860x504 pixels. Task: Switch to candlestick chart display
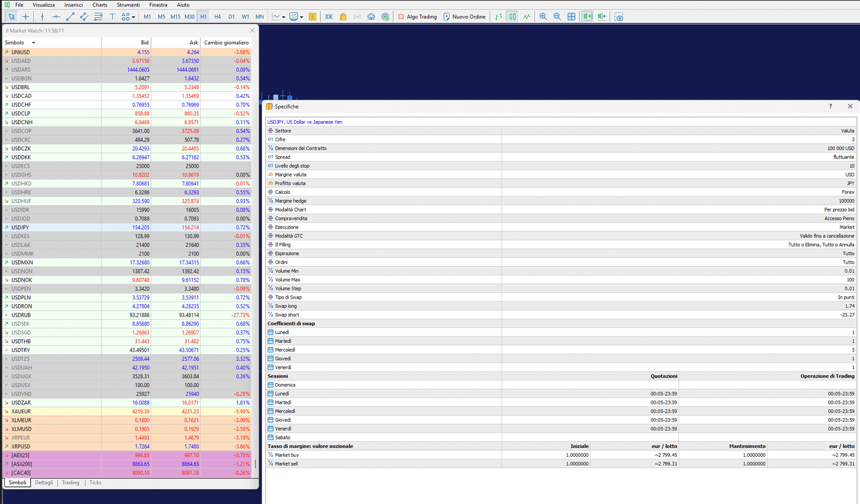512,17
